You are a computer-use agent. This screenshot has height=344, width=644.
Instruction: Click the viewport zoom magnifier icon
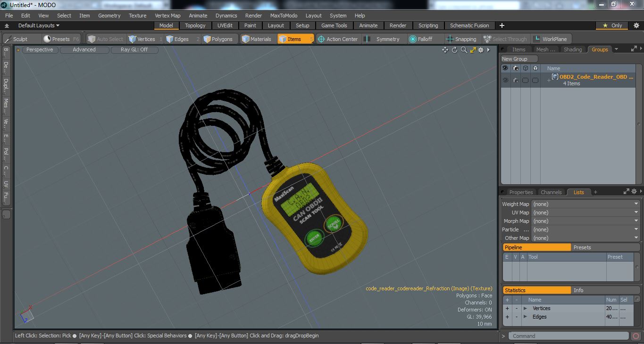464,50
